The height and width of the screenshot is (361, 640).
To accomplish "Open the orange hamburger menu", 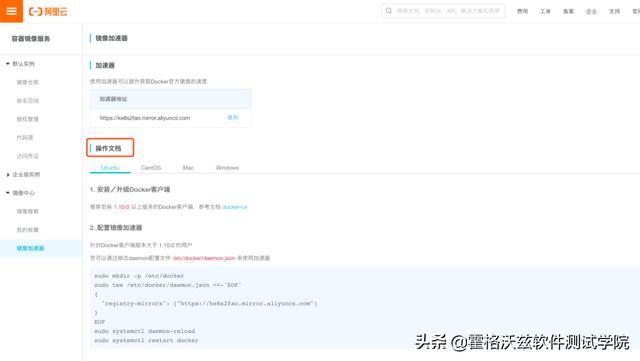I will point(11,11).
